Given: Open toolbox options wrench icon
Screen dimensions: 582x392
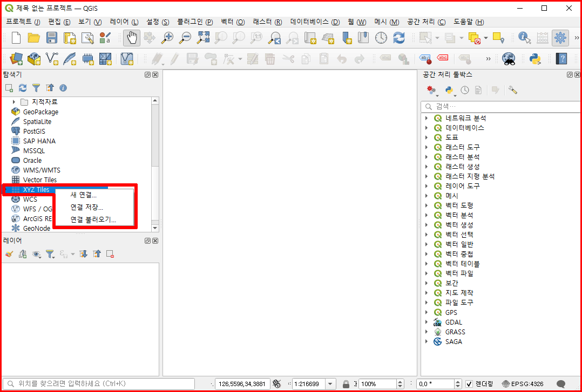Looking at the screenshot, I should pos(512,90).
